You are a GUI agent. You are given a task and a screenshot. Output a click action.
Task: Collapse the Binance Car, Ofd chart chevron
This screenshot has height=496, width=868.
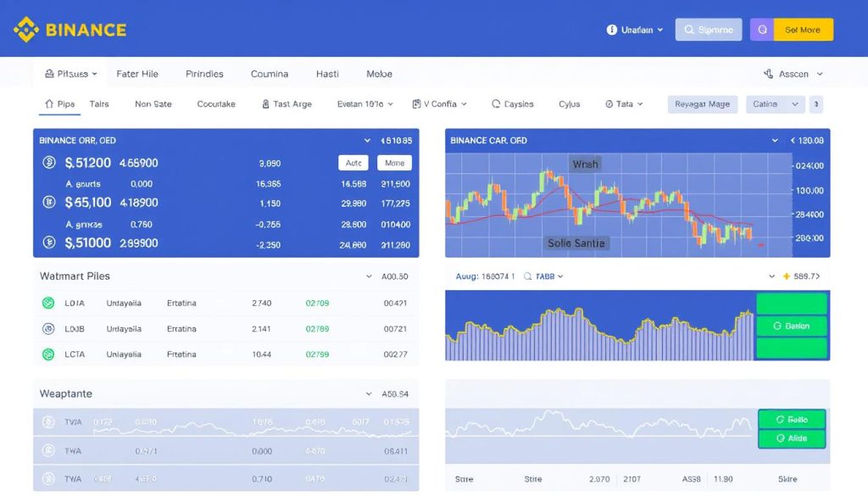pos(775,141)
